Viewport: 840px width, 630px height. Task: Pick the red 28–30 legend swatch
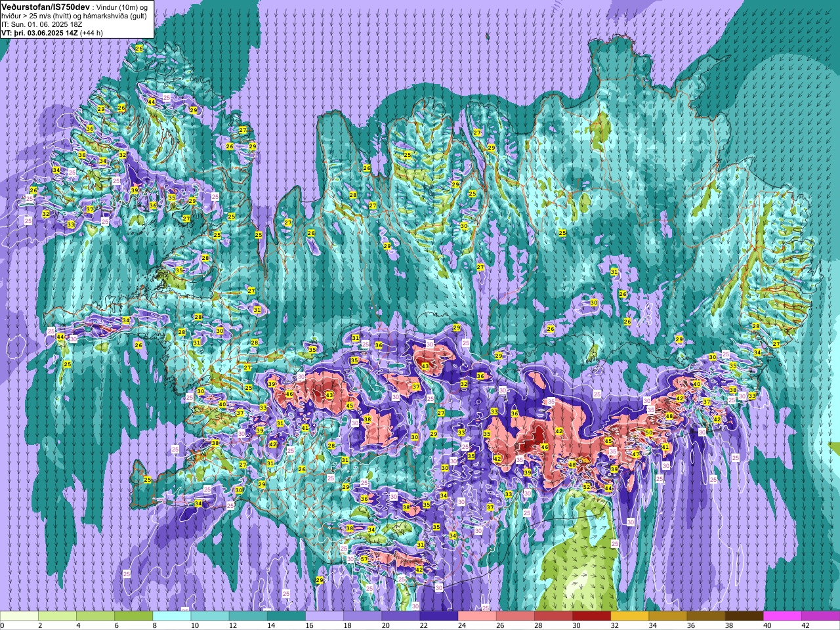[x=553, y=616]
